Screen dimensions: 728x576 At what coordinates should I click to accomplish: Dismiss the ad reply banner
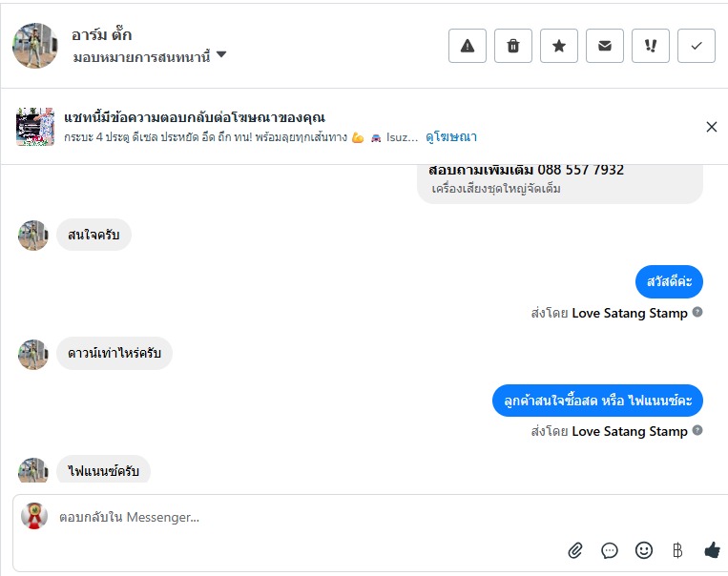711,127
